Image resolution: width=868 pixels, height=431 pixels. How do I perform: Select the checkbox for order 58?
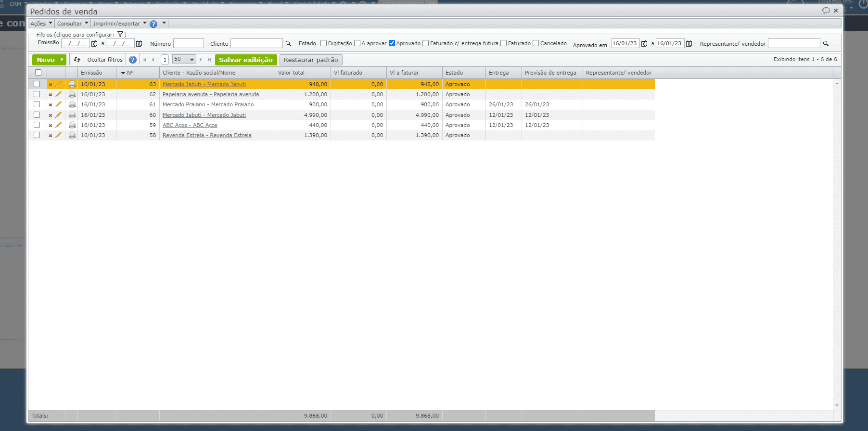click(x=37, y=135)
